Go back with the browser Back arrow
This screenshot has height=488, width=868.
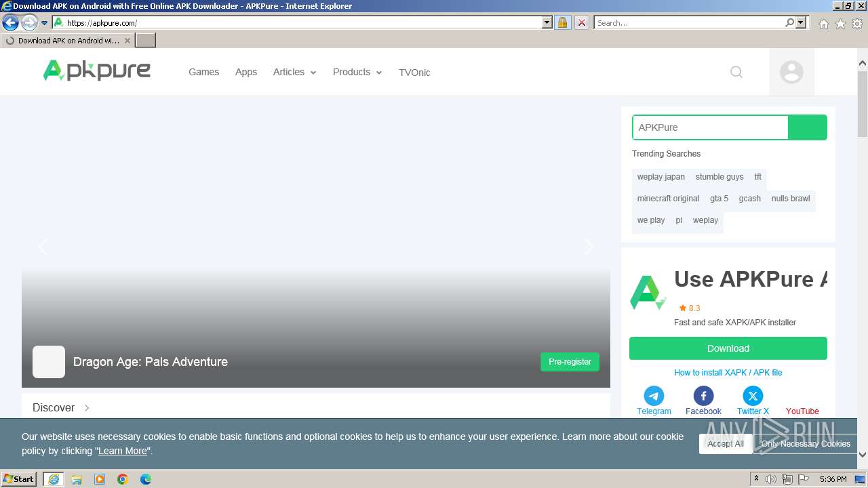click(x=10, y=22)
